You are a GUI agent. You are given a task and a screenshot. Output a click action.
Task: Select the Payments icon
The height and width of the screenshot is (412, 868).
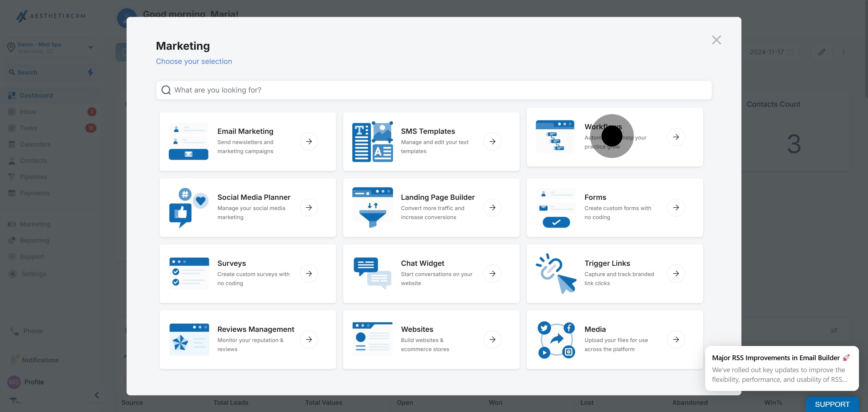click(x=12, y=193)
